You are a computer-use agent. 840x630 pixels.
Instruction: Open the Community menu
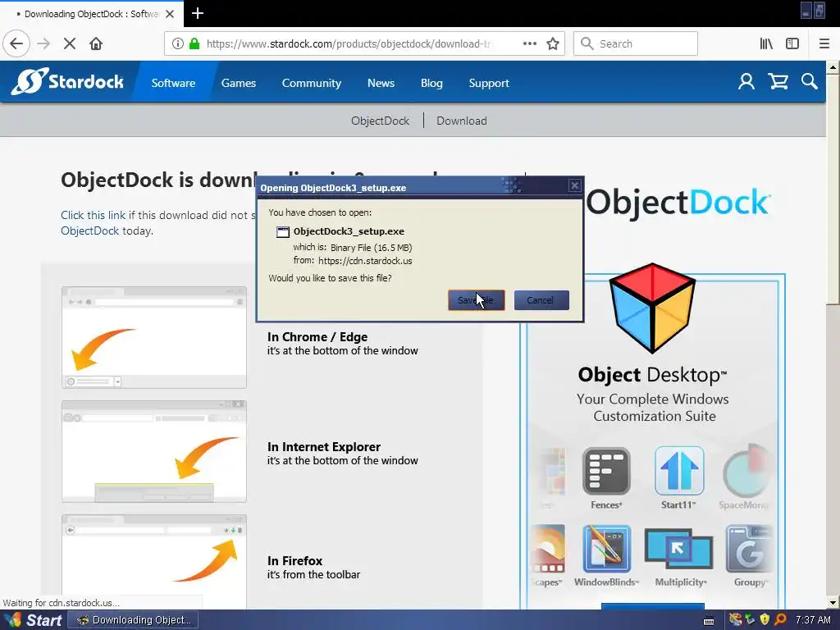click(311, 83)
